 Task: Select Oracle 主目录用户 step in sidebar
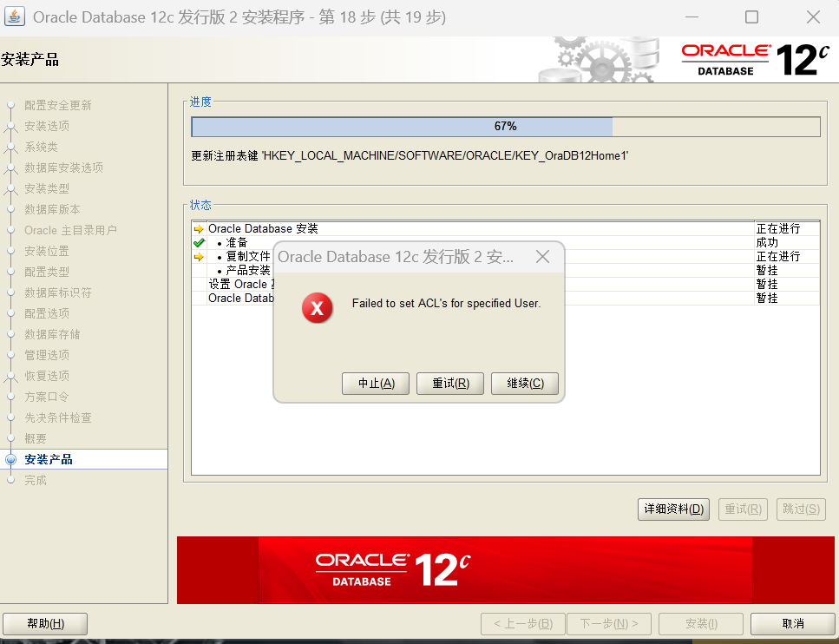(x=70, y=231)
